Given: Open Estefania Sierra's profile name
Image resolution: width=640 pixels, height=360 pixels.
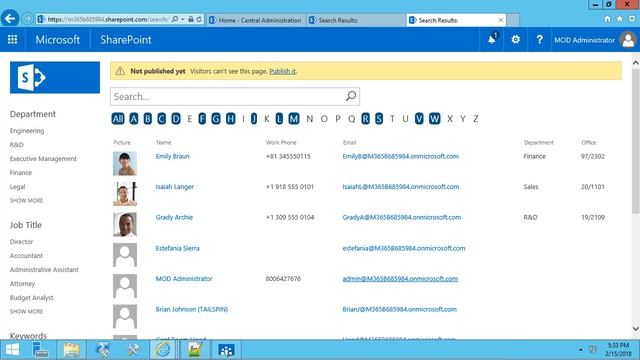Looking at the screenshot, I should (x=178, y=248).
